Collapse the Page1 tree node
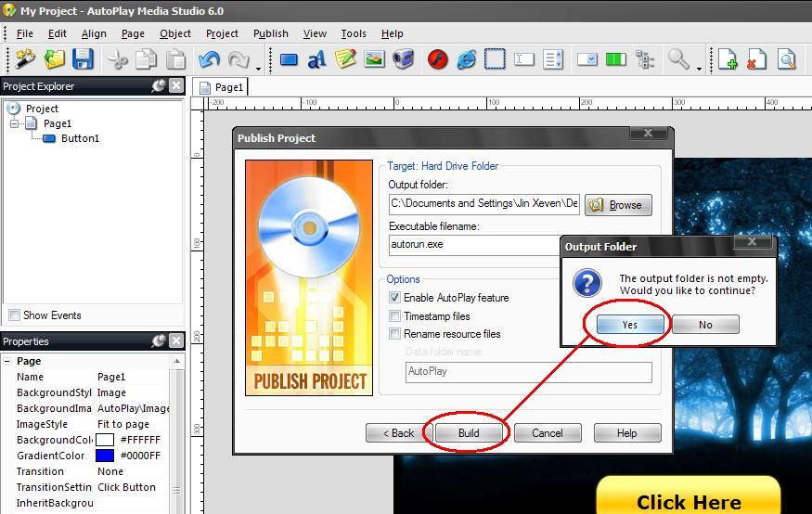The width and height of the screenshot is (812, 514). 15,123
